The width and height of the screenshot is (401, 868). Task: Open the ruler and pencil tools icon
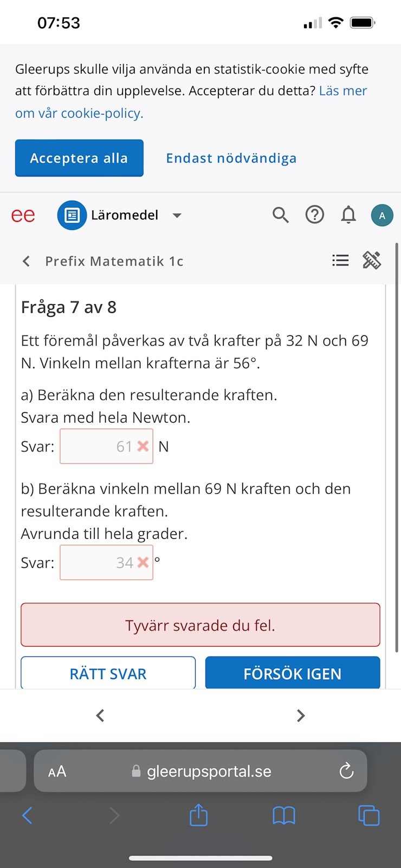pos(372,261)
